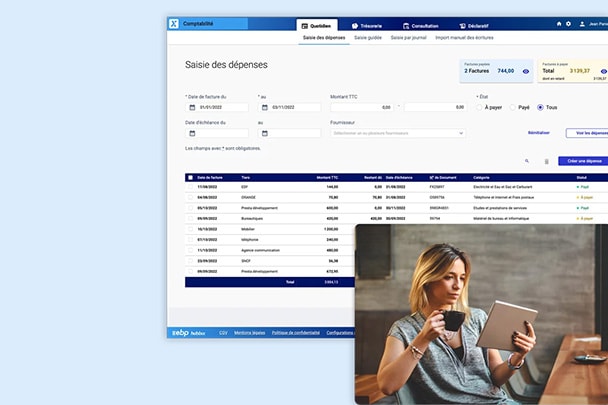Sort by 'Catégorie' column header

pyautogui.click(x=481, y=178)
